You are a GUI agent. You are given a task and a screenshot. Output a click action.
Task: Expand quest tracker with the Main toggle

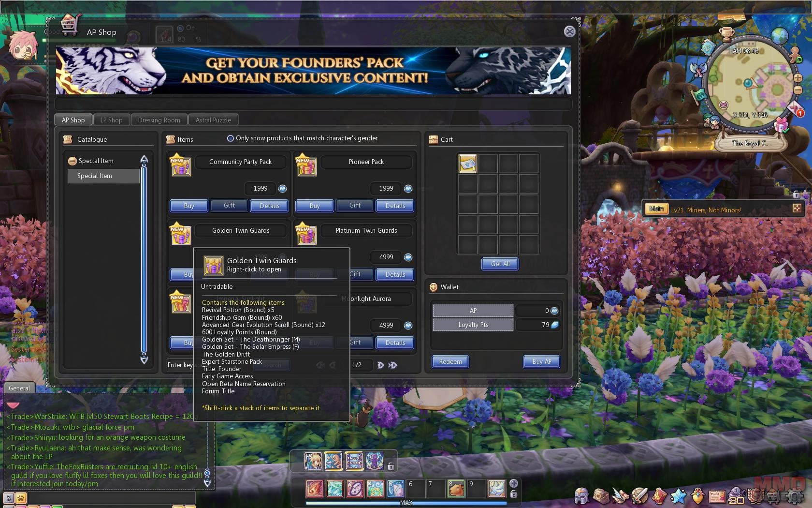click(656, 209)
